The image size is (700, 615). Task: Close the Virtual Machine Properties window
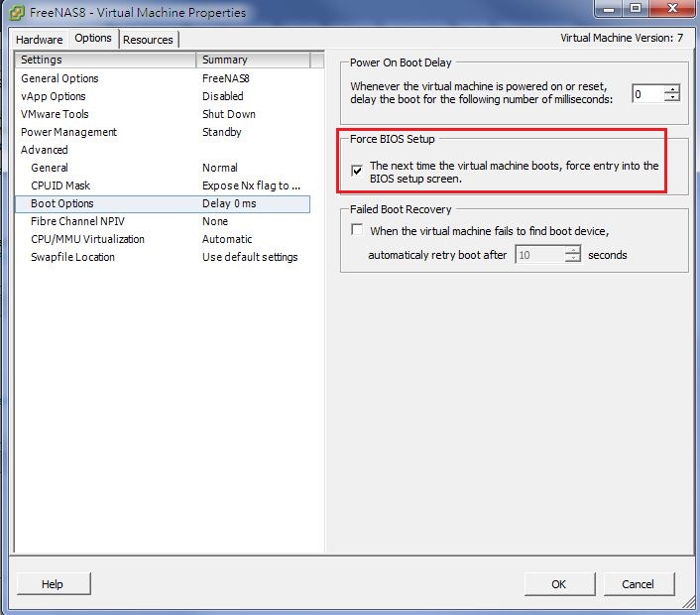pos(672,9)
